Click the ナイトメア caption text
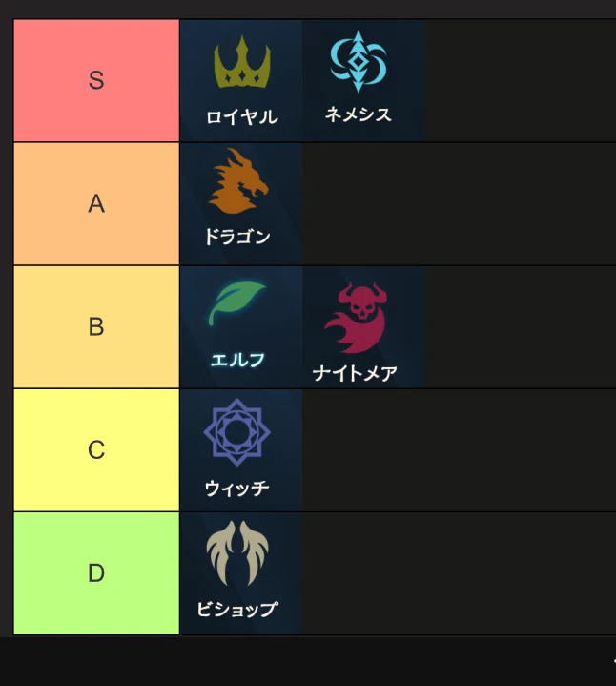The image size is (616, 686). click(355, 374)
